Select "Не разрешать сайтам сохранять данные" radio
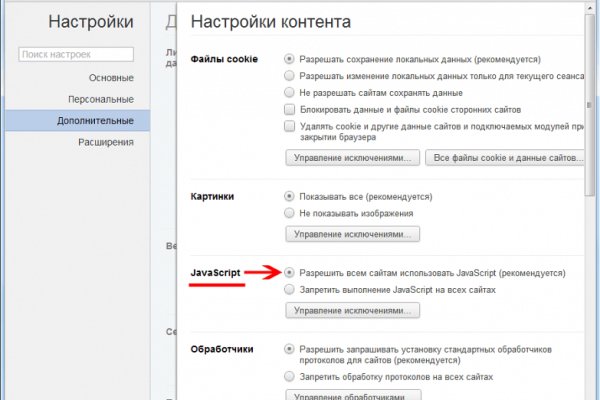This screenshot has width=600, height=400. coord(290,92)
